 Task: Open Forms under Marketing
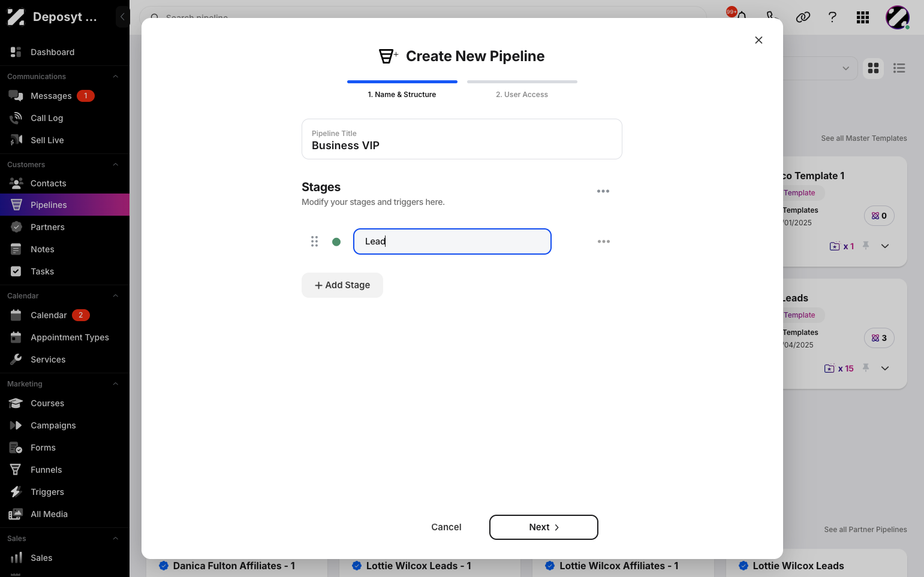[65, 448]
